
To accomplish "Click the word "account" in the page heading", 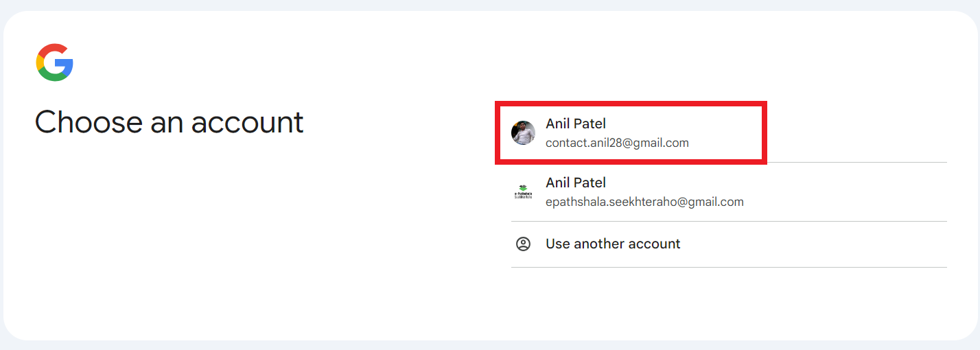I will (x=248, y=122).
